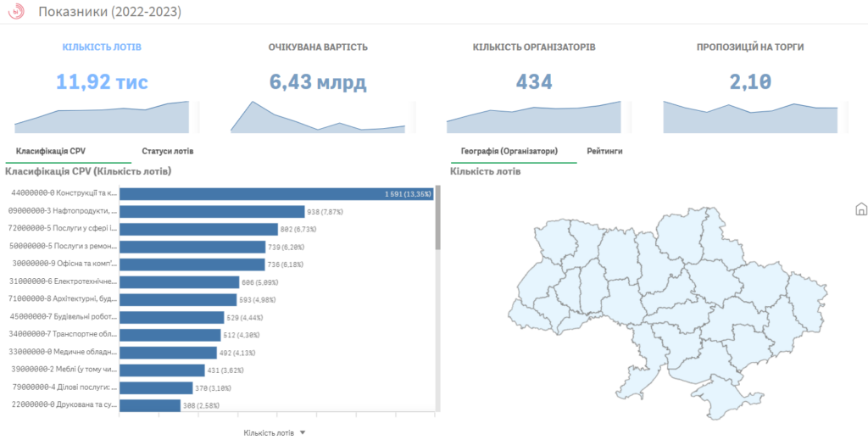The width and height of the screenshot is (868, 440).
Task: Select the Класифікація CPV tab
Action: coord(51,151)
